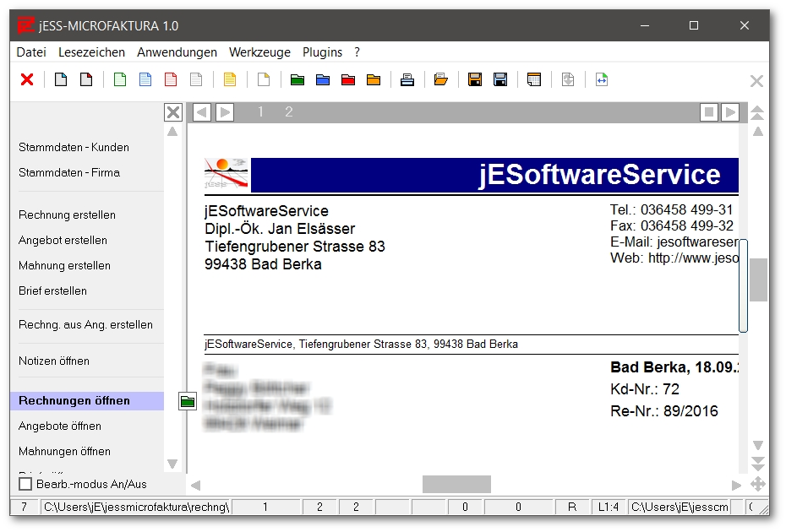Viewport: 786px width, 532px height.
Task: Select Rechnung erstellen in sidebar
Action: click(67, 214)
